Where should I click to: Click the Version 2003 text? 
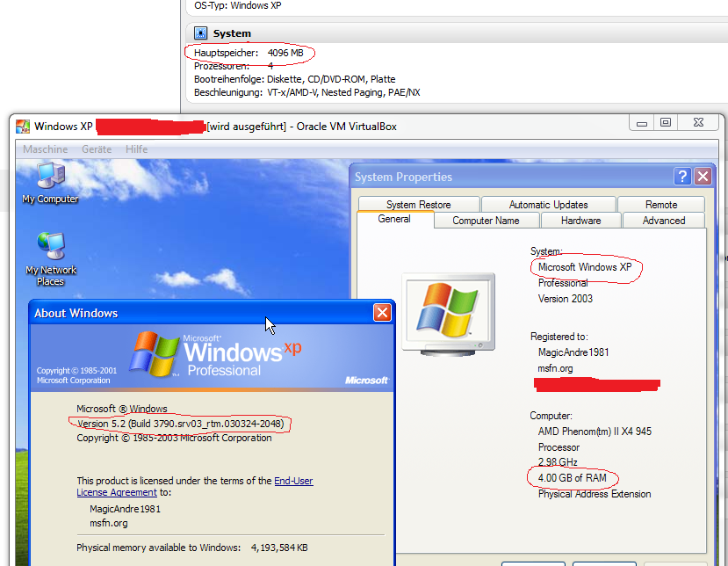coord(565,299)
